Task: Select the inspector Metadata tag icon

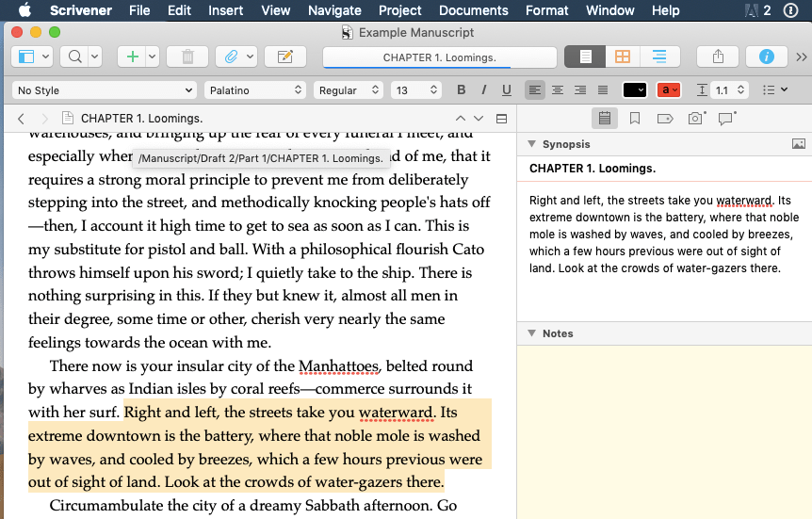Action: point(665,119)
